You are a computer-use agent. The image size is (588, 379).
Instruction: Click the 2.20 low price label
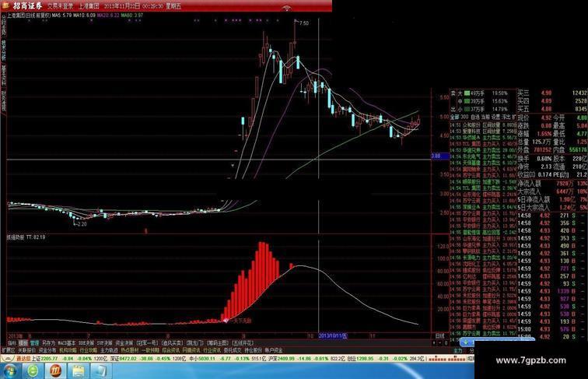click(82, 223)
